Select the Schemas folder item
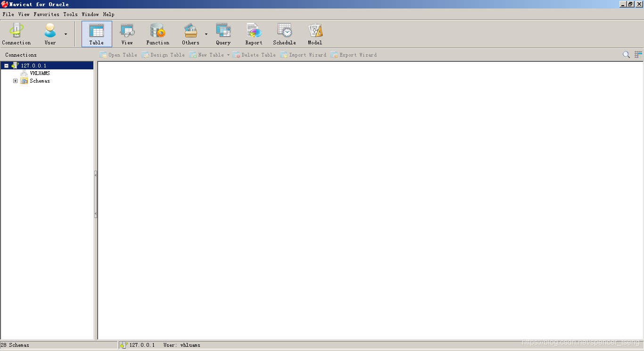Screen dimensions: 644x351 [x=40, y=81]
